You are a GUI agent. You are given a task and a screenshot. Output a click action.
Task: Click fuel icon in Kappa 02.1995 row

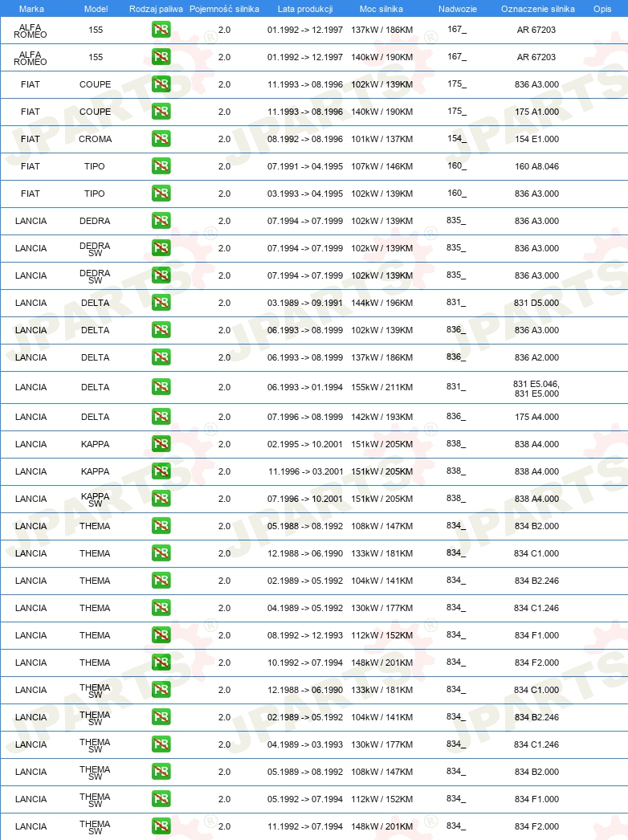click(161, 444)
